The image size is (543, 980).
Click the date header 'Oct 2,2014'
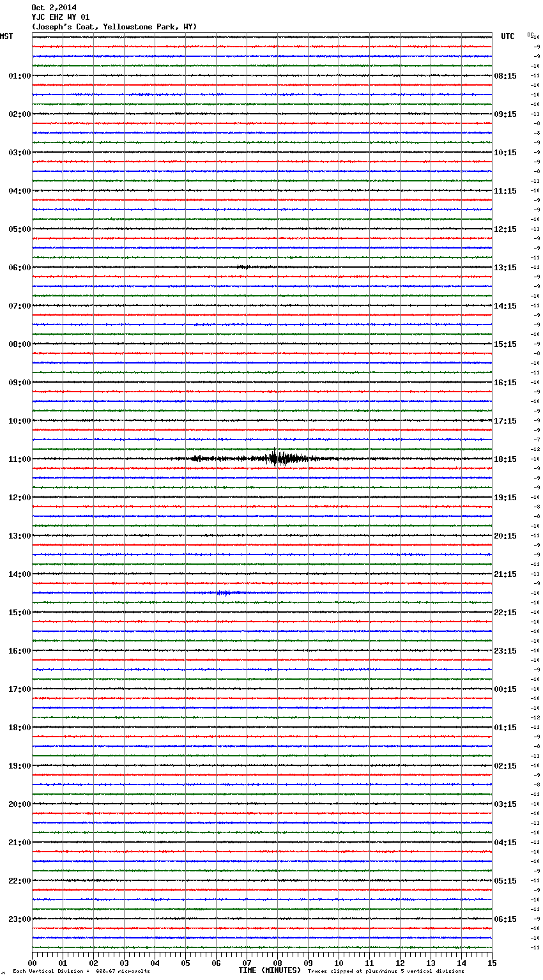(x=54, y=8)
